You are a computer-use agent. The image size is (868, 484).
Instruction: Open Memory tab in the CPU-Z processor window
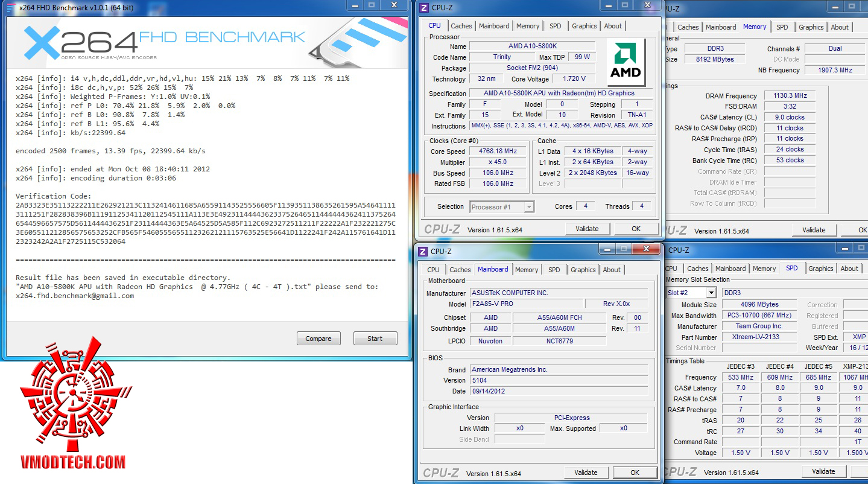(x=528, y=26)
